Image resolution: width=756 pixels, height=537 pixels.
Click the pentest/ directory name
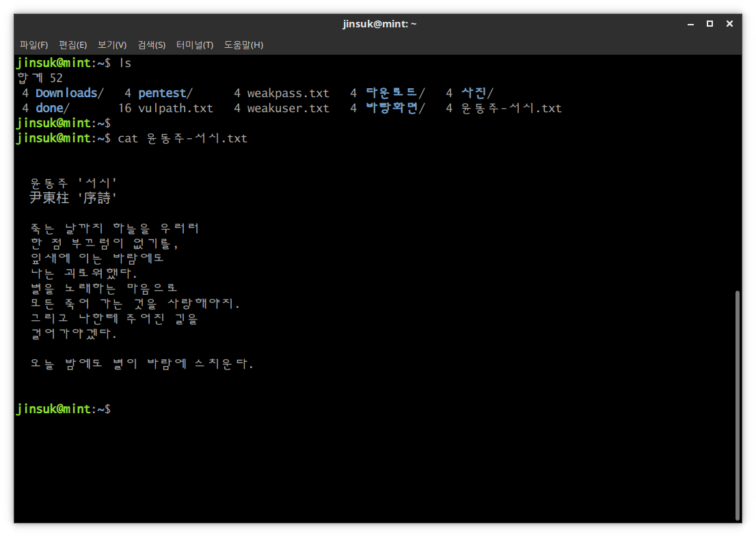click(x=165, y=93)
